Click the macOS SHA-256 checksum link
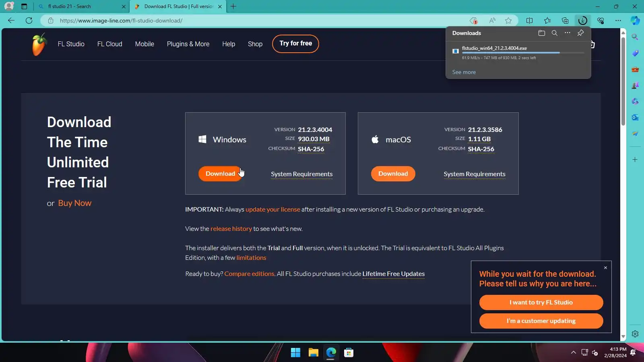The image size is (644, 362). tap(481, 149)
